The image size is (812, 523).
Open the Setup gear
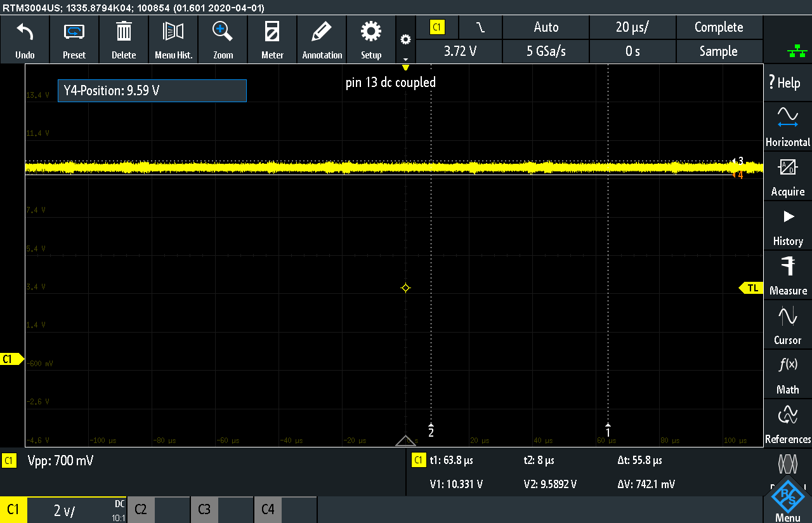tap(371, 39)
